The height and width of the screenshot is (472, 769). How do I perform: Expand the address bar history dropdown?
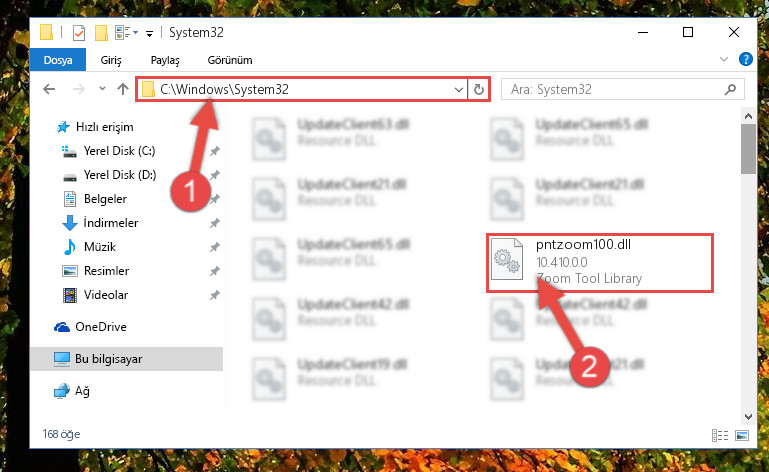[459, 89]
